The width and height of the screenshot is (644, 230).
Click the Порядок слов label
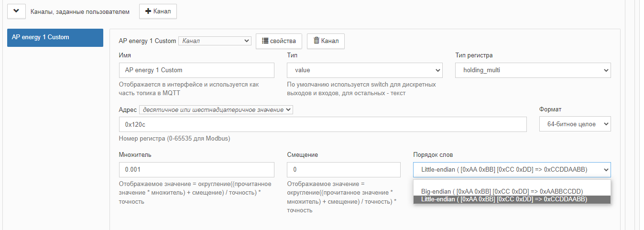(433, 155)
